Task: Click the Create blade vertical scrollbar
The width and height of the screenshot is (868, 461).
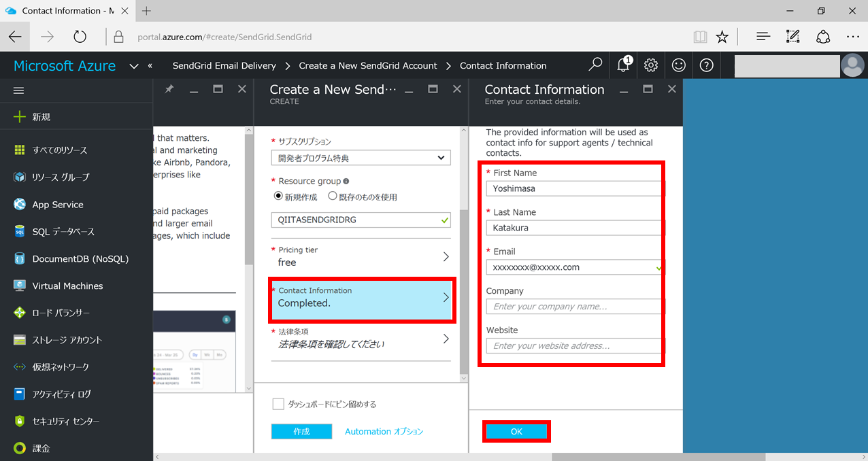Action: coord(464,292)
